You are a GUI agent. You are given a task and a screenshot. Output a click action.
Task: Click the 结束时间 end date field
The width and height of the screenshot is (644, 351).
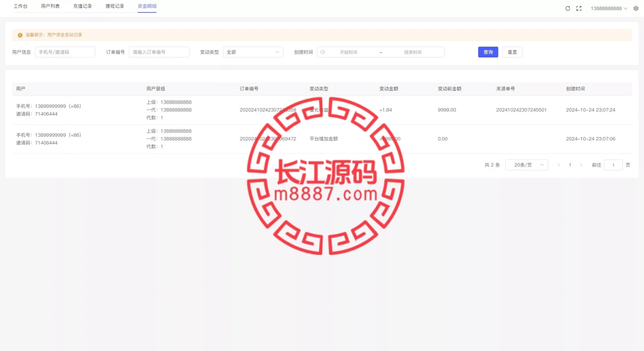pyautogui.click(x=413, y=52)
